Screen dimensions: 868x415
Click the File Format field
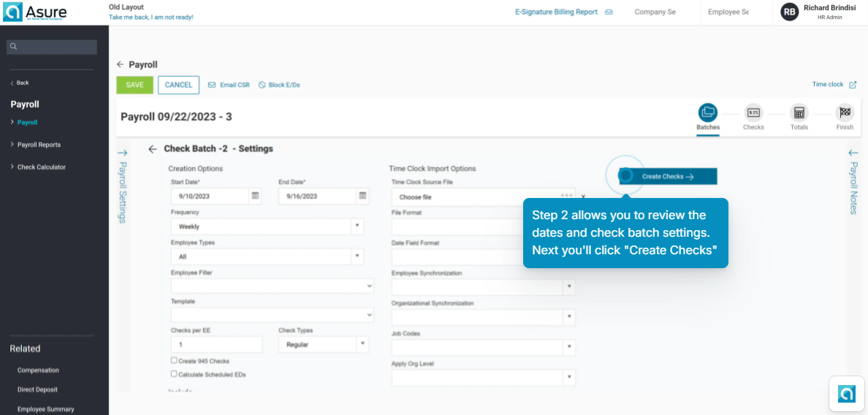(457, 227)
